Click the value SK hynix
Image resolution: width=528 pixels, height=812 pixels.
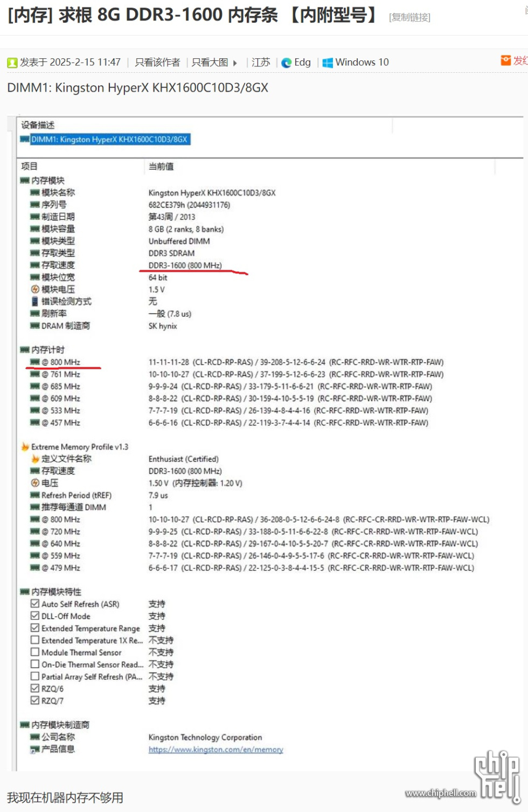pyautogui.click(x=163, y=326)
